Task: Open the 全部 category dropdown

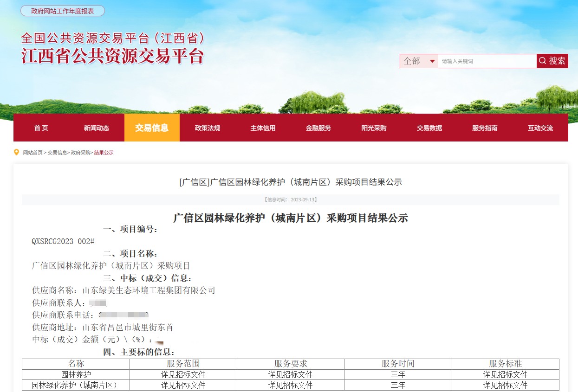Action: click(419, 61)
